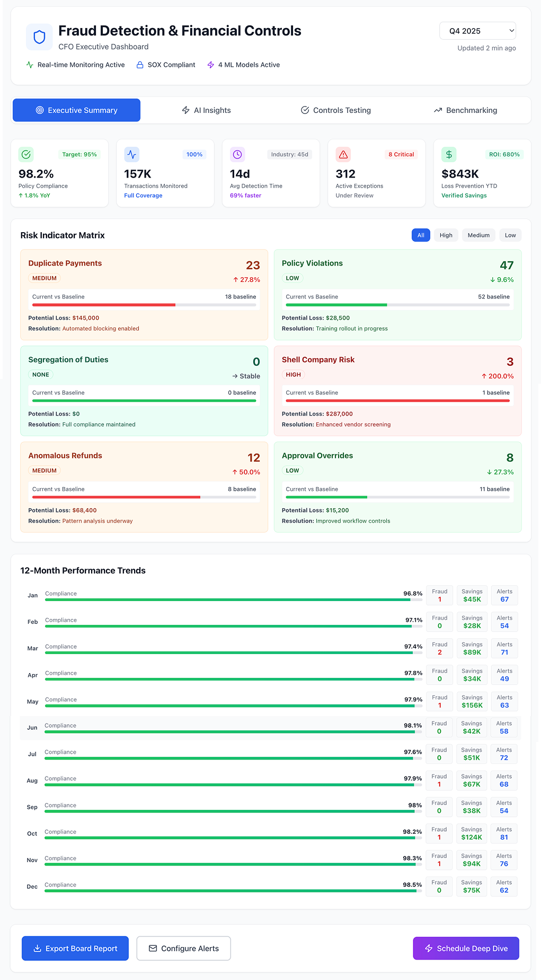Viewport: 541px width, 980px height.
Task: Click the $287,000 potential loss value
Action: (x=339, y=414)
